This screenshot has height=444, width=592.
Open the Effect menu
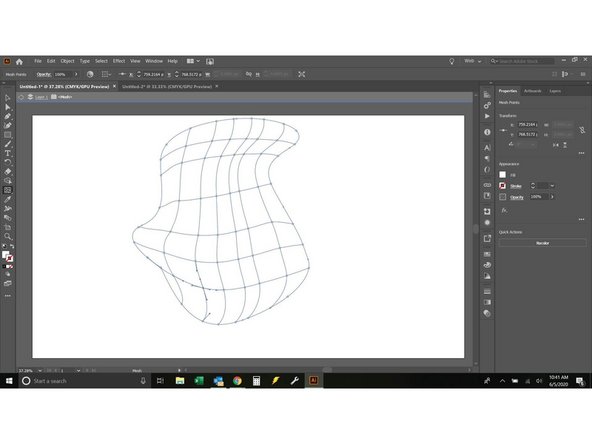coord(119,61)
